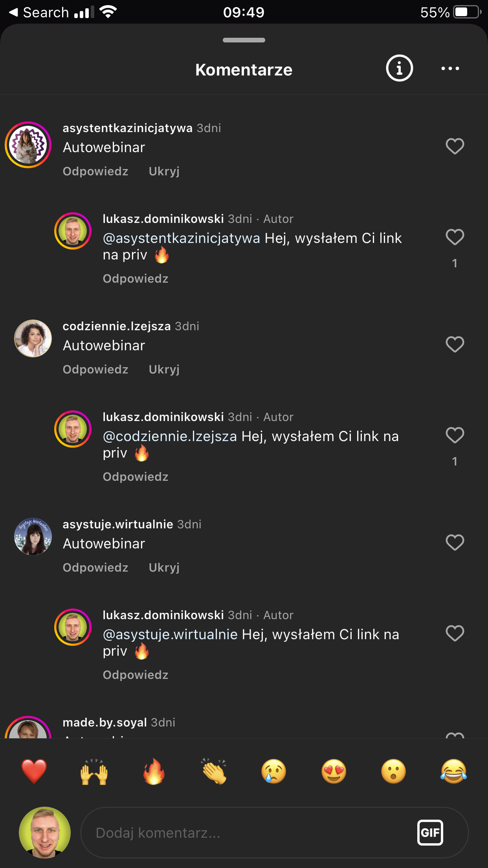Image resolution: width=488 pixels, height=868 pixels.
Task: Tap the GIF button in comment bar
Action: click(430, 832)
